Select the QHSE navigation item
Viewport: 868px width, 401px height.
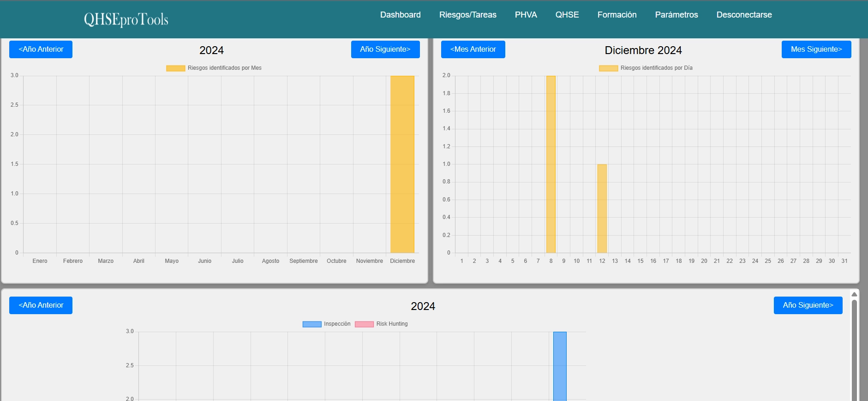[567, 15]
